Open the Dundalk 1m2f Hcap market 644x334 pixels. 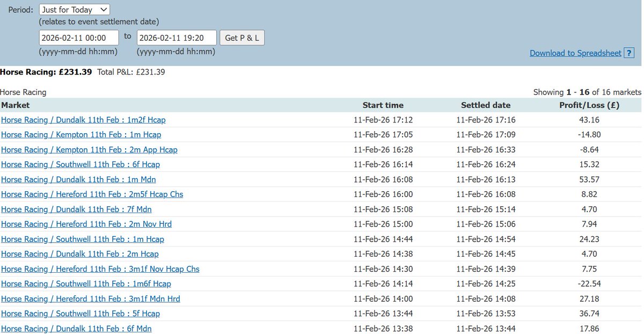(83, 120)
